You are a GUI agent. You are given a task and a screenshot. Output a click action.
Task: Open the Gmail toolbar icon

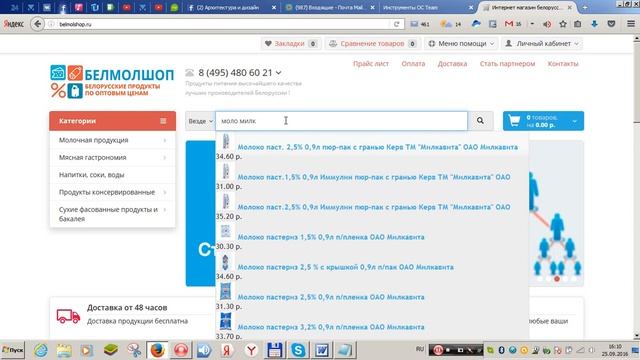509,24
